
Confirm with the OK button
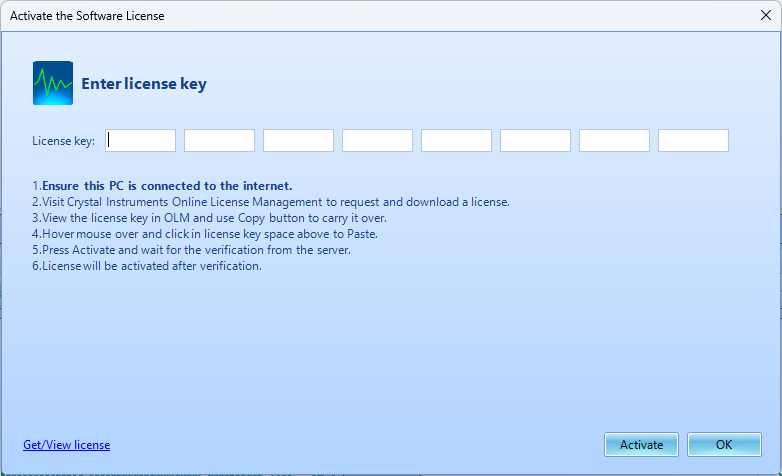point(724,445)
